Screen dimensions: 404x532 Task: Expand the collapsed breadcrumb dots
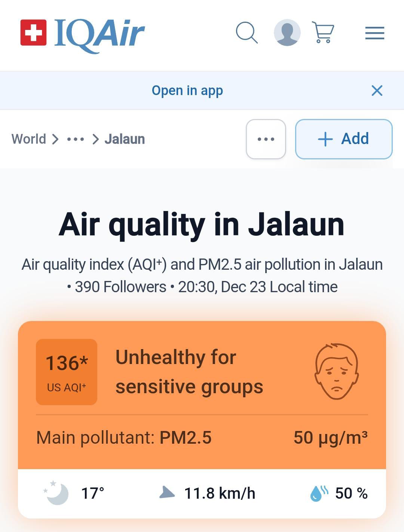click(x=75, y=139)
